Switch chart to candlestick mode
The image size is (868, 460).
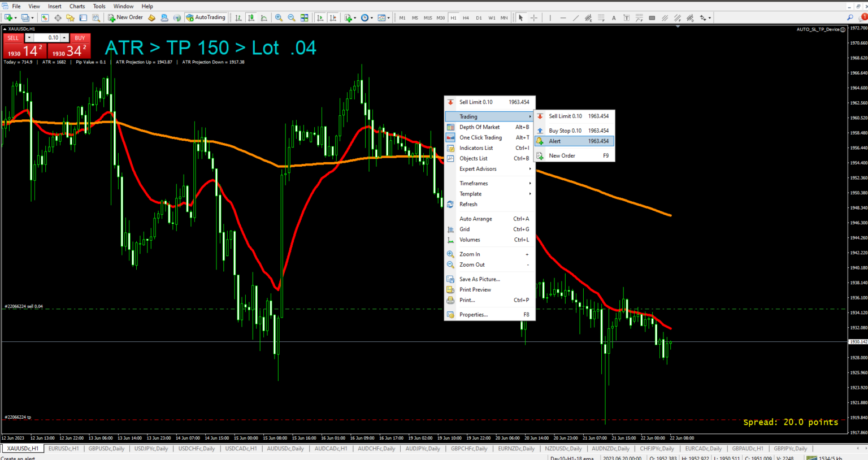251,18
